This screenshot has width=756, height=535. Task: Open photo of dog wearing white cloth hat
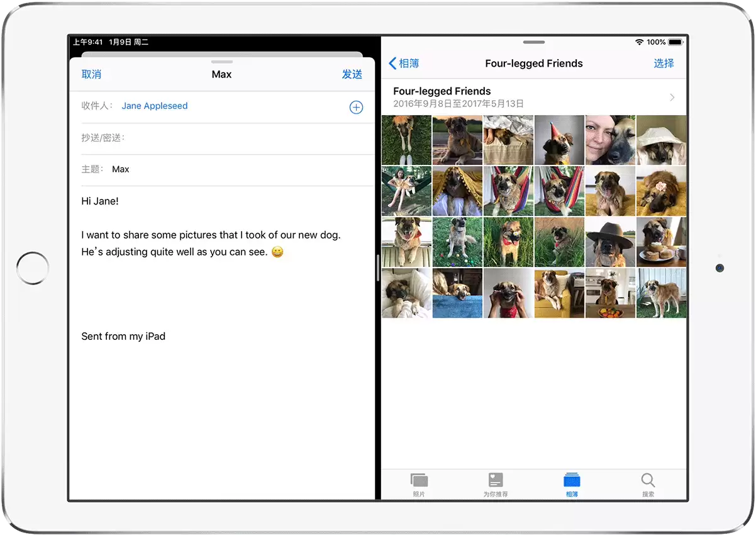[662, 140]
